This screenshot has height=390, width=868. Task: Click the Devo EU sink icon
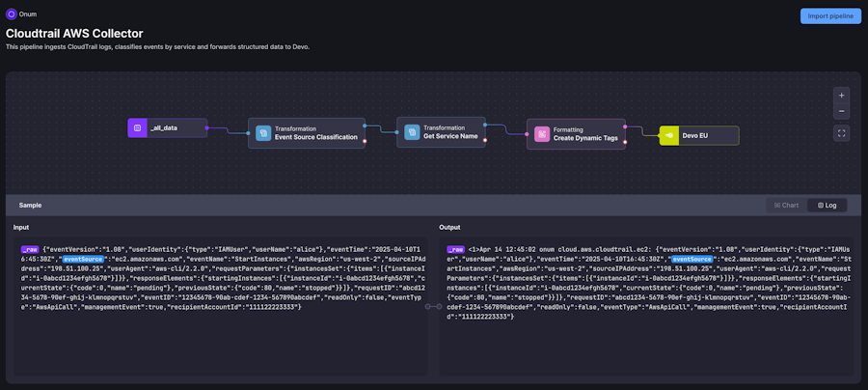pos(668,136)
